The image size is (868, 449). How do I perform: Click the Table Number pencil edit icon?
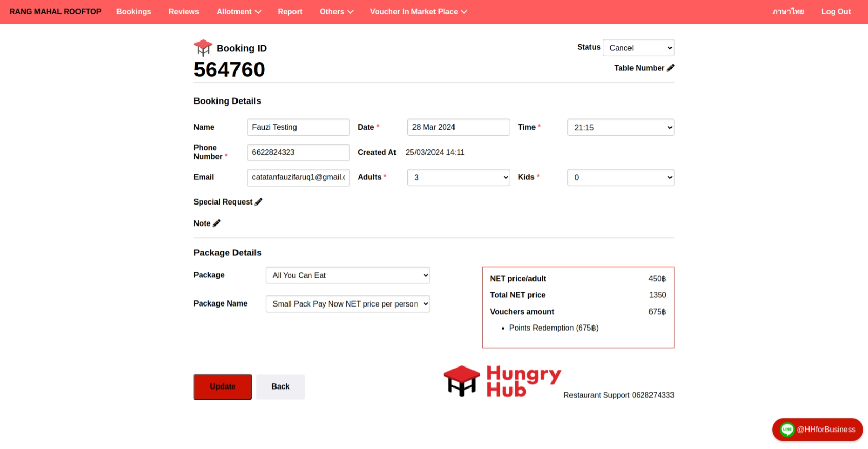670,68
